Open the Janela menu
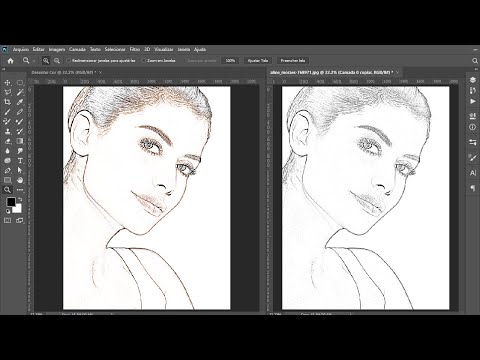 184,49
